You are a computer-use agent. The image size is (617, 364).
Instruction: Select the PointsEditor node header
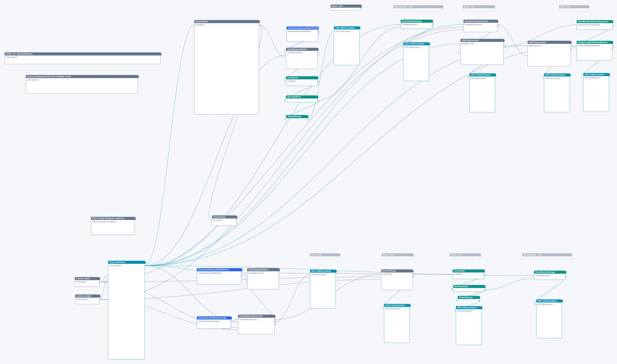click(x=227, y=22)
